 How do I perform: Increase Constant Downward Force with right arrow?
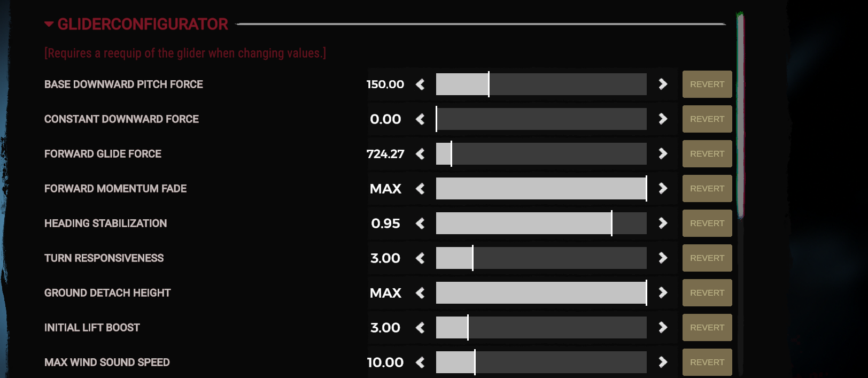pyautogui.click(x=663, y=119)
